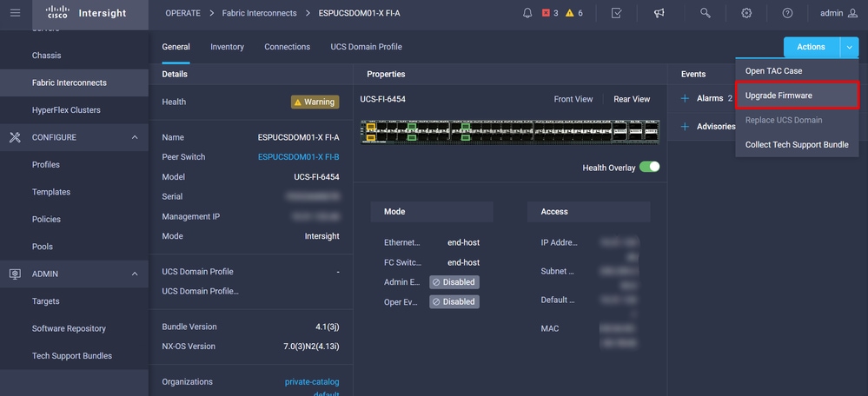
Task: Click the Mode value Intersight
Action: click(321, 236)
